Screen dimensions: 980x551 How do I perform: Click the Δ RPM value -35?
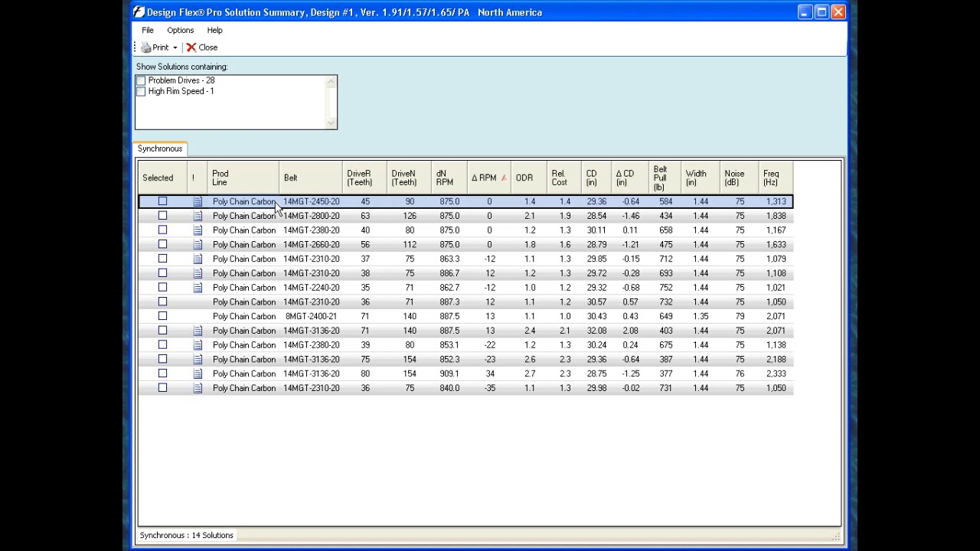pos(490,388)
